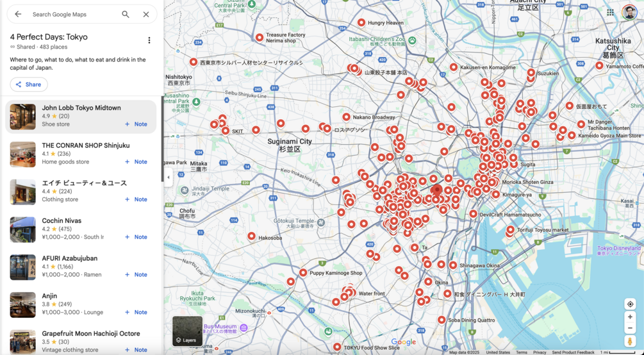The height and width of the screenshot is (355, 644).
Task: Add a note to AFURI Azabujuban
Action: pyautogui.click(x=136, y=275)
